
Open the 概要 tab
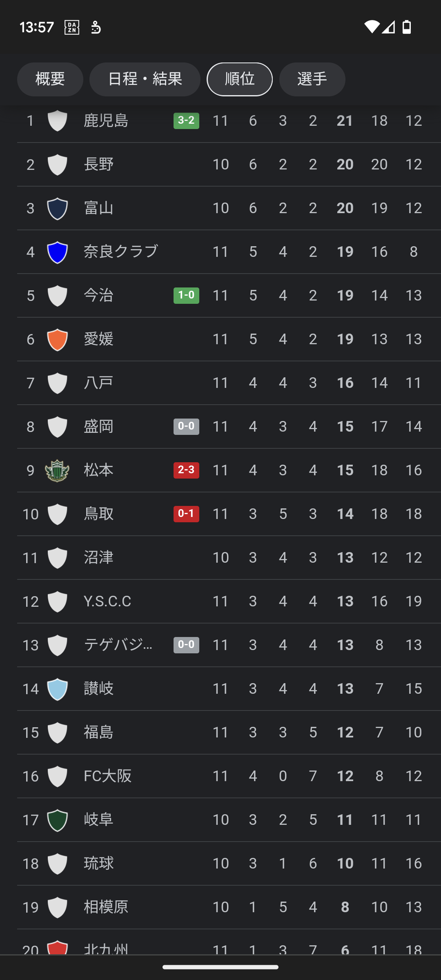50,79
